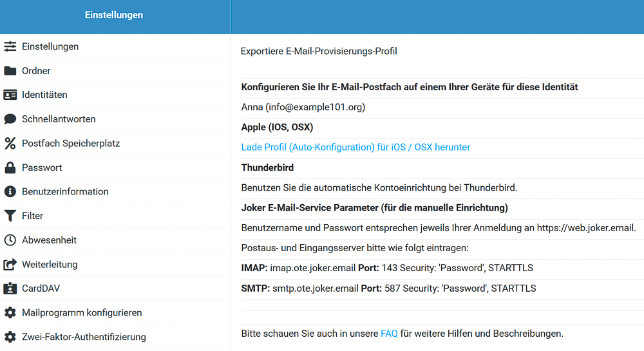The height and width of the screenshot is (351, 644).
Task: Go to the Identitäten section
Action: coord(115,95)
